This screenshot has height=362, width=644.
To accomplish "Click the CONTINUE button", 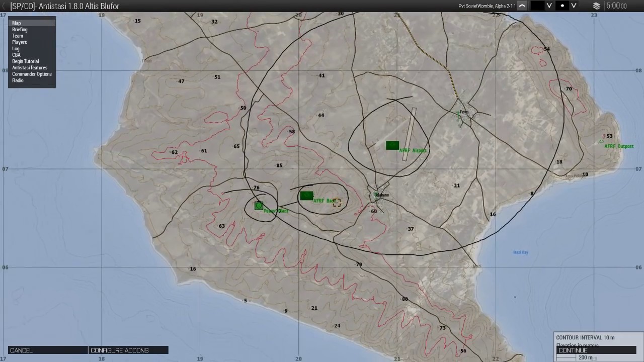I will (596, 350).
